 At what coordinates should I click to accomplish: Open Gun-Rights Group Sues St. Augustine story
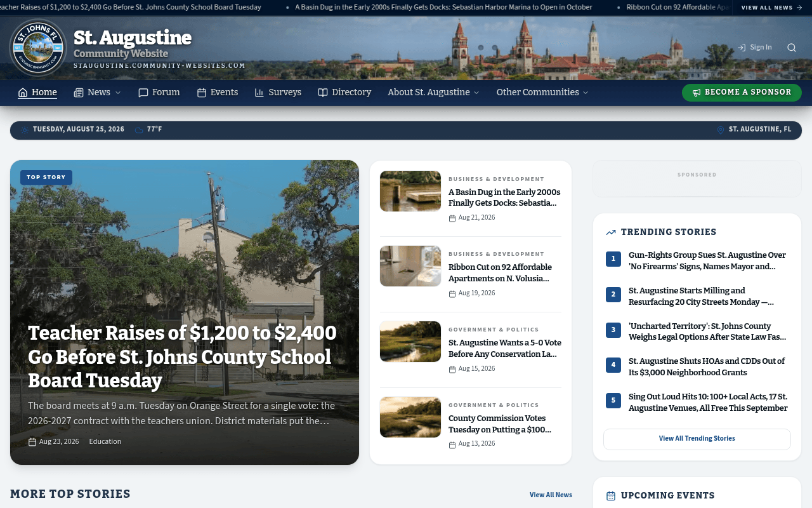pyautogui.click(x=707, y=261)
